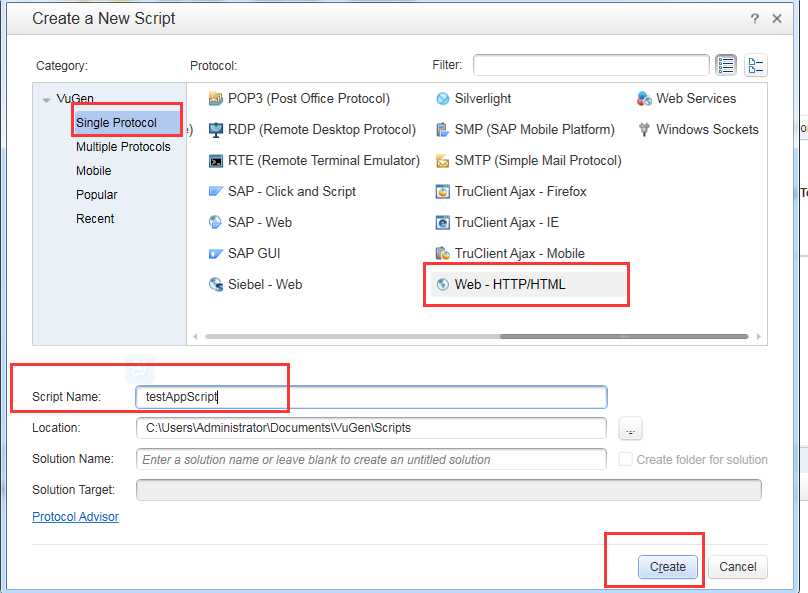Image resolution: width=808 pixels, height=593 pixels.
Task: Focus the Filter text field
Action: pyautogui.click(x=591, y=65)
